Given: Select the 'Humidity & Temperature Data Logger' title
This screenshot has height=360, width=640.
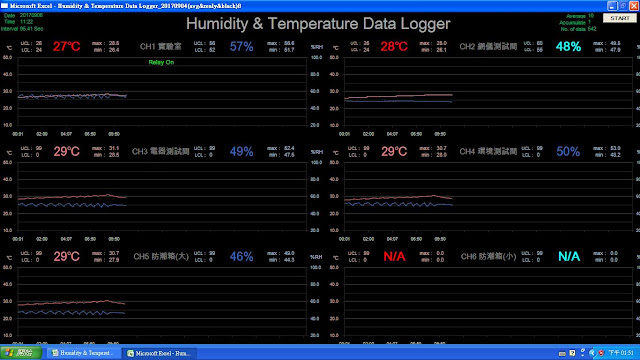Looking at the screenshot, I should (x=318, y=24).
